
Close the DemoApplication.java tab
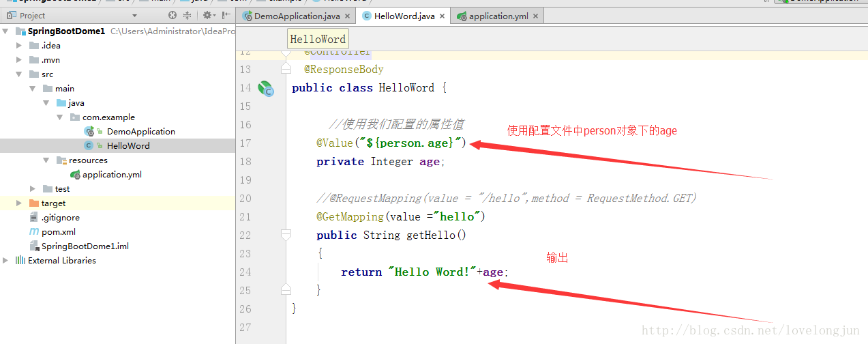347,16
